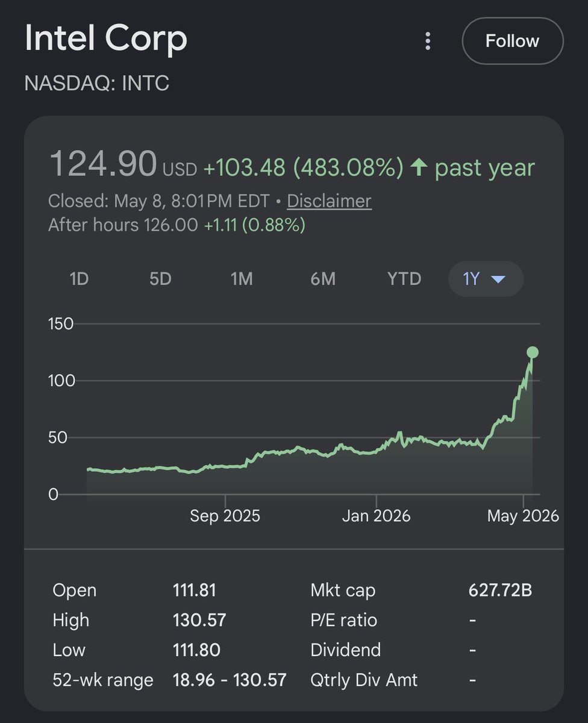Click the +103.48 (483.08%) gain text
The height and width of the screenshot is (723, 588).
(x=303, y=168)
